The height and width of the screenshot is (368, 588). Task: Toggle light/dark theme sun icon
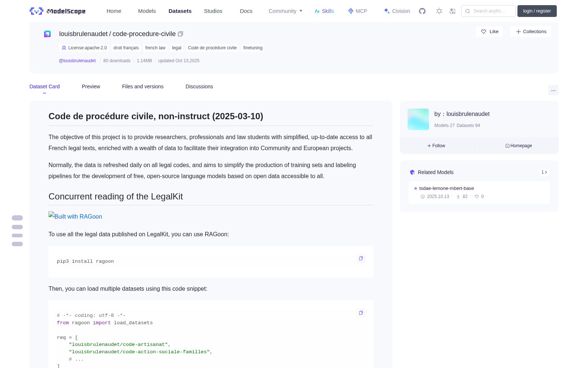click(x=439, y=11)
